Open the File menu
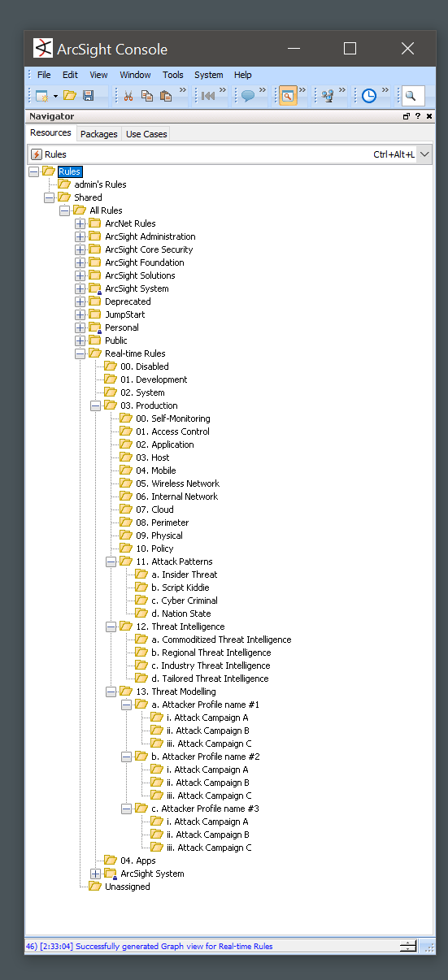 coord(44,75)
